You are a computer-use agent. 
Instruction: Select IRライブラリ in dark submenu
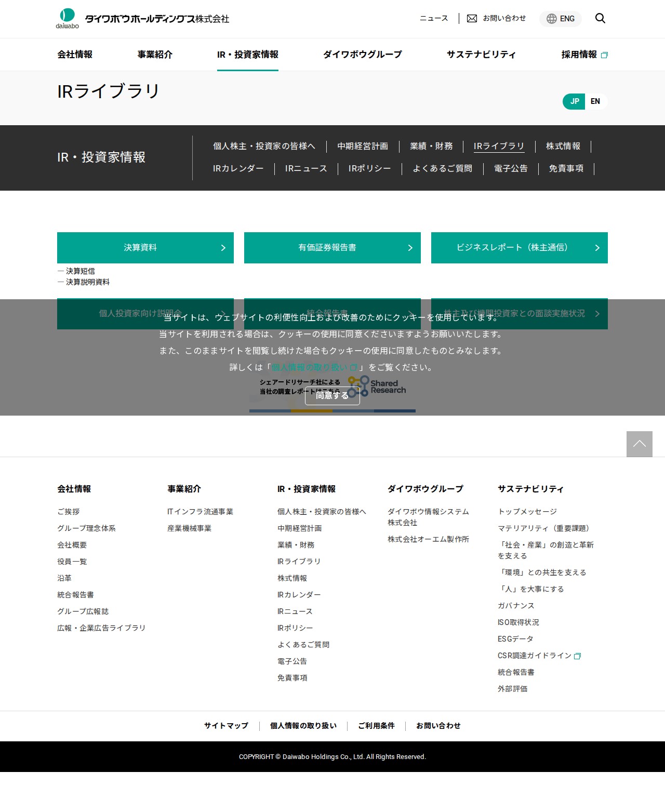pyautogui.click(x=499, y=147)
